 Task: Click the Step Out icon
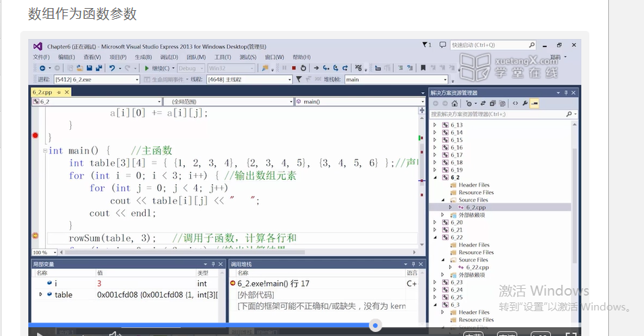(x=345, y=68)
